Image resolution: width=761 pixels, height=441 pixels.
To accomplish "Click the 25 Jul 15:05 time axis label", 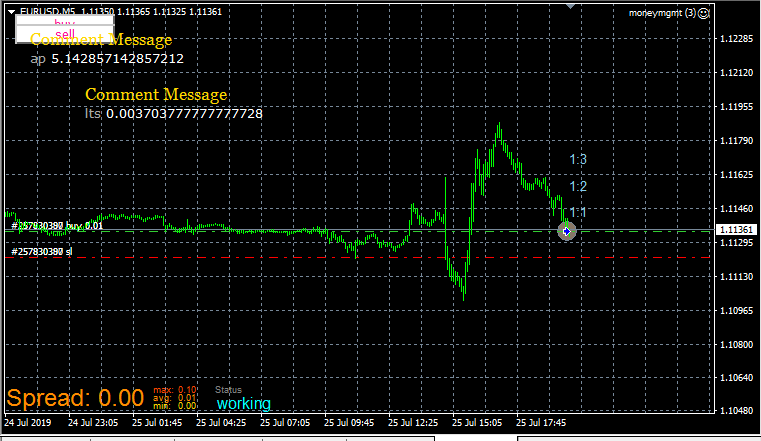I will (x=477, y=423).
